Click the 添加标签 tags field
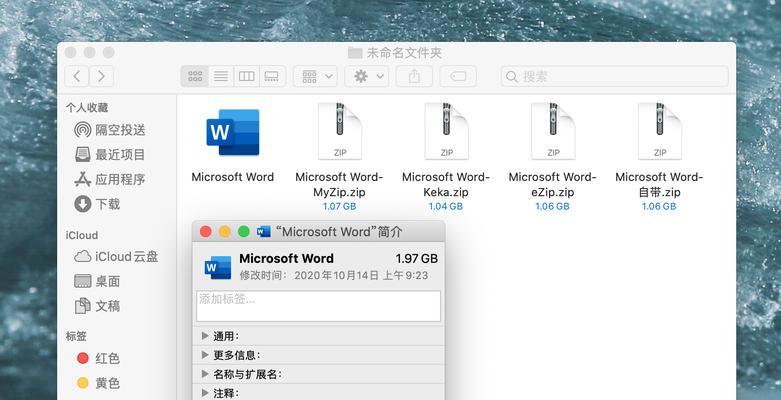 [x=318, y=306]
